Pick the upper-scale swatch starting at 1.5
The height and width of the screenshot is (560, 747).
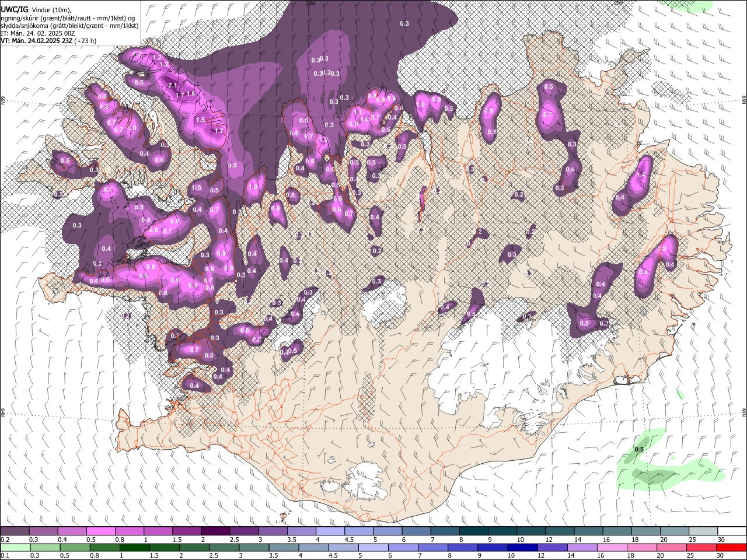click(x=186, y=531)
